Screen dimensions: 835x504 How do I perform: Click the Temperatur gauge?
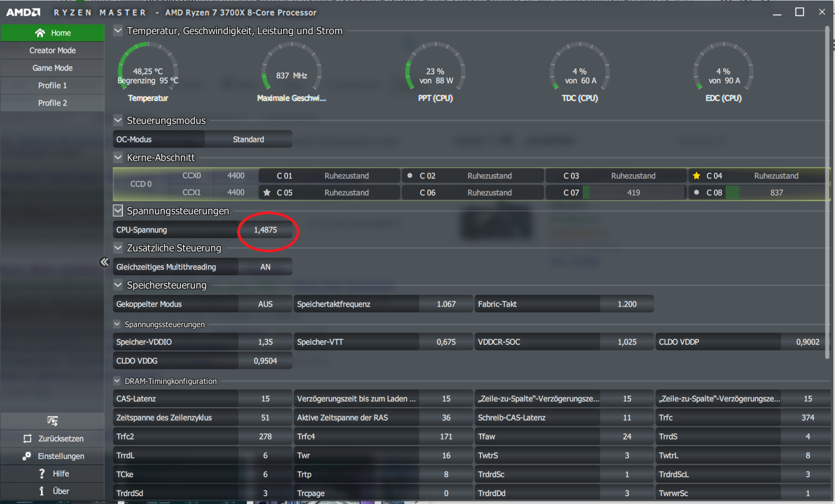(x=148, y=72)
